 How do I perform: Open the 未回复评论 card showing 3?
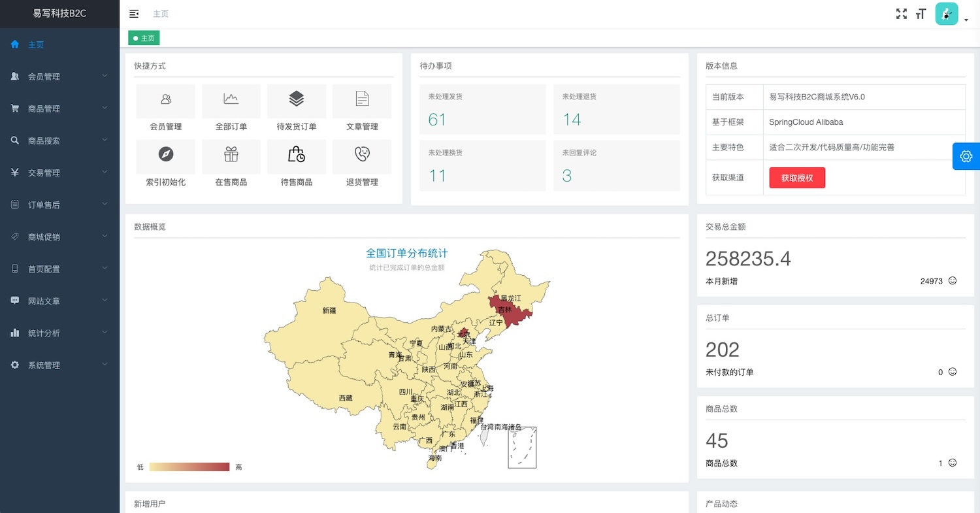click(x=617, y=165)
